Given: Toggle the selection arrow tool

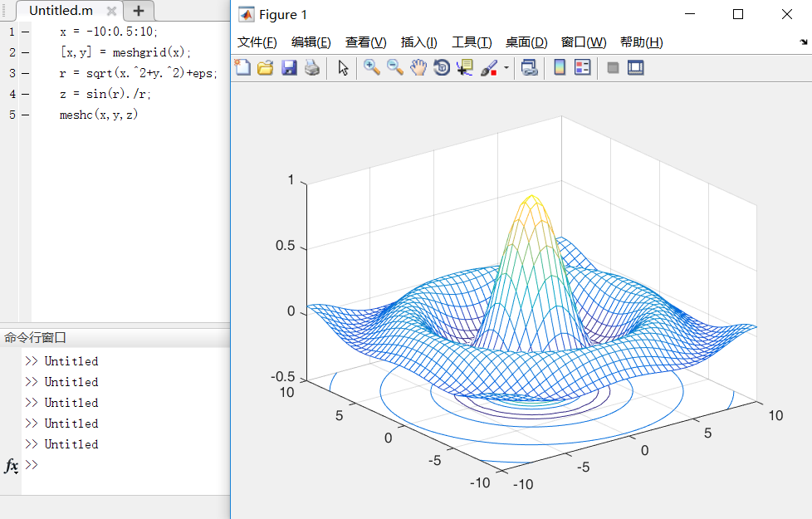Looking at the screenshot, I should click(x=343, y=67).
